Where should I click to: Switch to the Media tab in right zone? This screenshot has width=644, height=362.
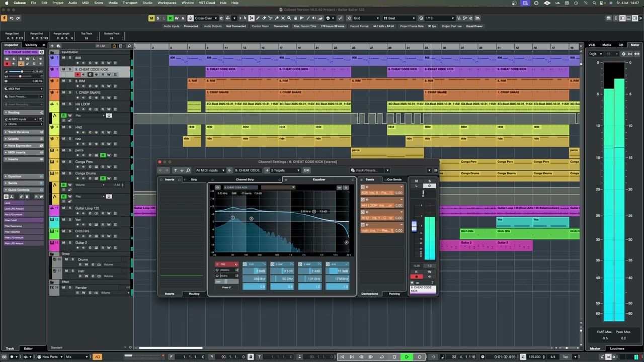point(607,45)
